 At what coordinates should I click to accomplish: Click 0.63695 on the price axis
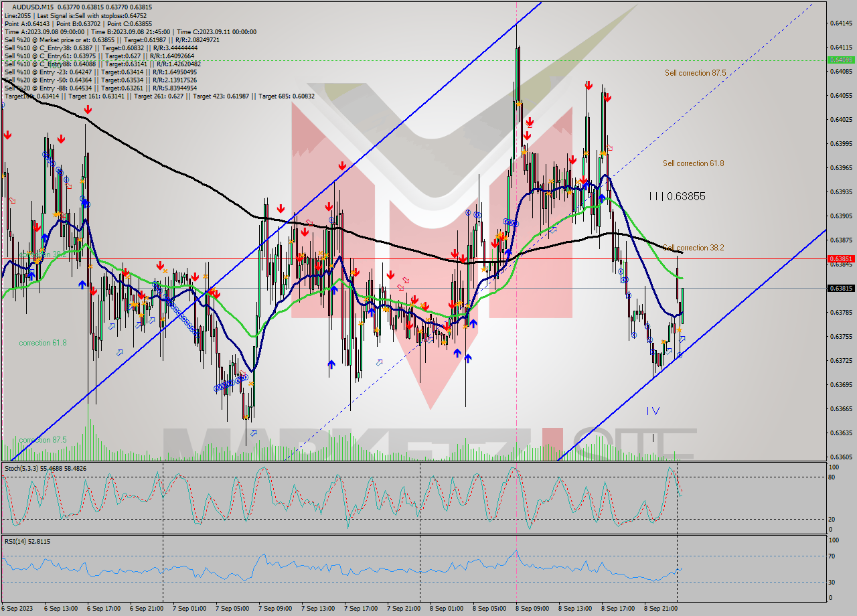coord(842,384)
